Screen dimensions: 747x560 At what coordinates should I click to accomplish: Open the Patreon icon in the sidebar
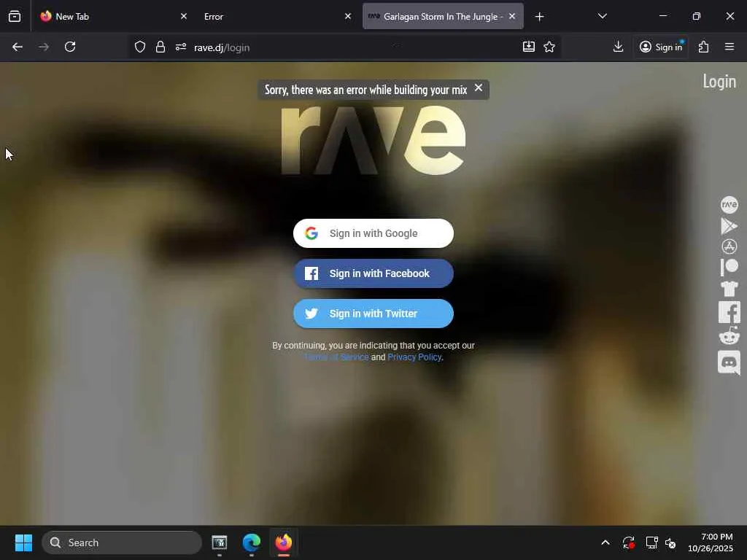pos(729,267)
